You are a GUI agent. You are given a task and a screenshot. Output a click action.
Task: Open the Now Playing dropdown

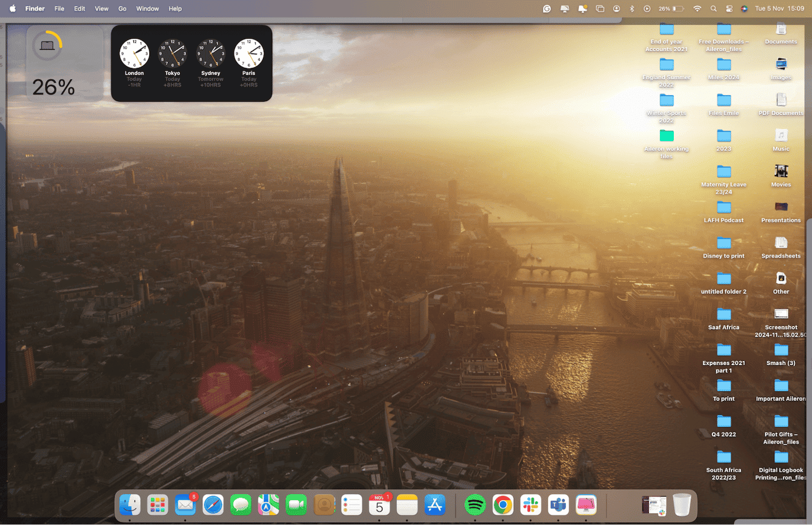[x=647, y=8]
